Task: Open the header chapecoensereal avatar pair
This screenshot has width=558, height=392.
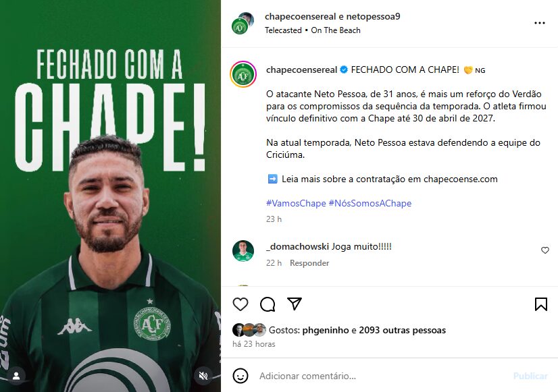Action: click(x=243, y=23)
